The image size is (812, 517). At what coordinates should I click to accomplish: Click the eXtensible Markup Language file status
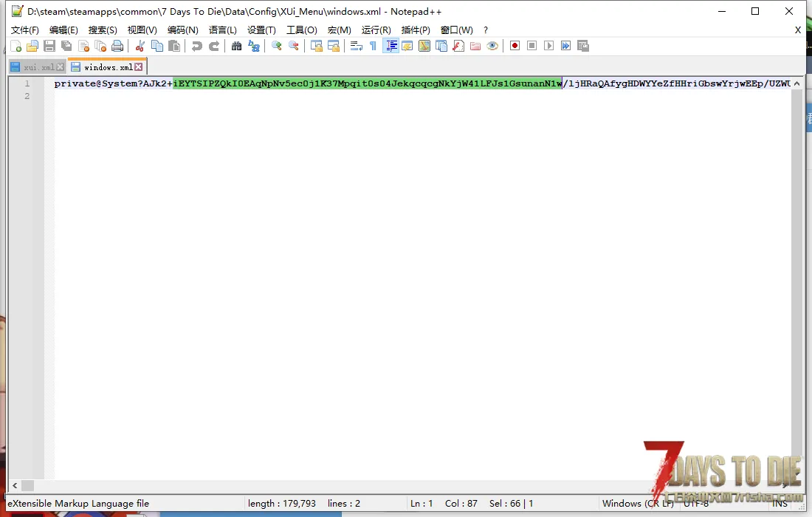[78, 504]
